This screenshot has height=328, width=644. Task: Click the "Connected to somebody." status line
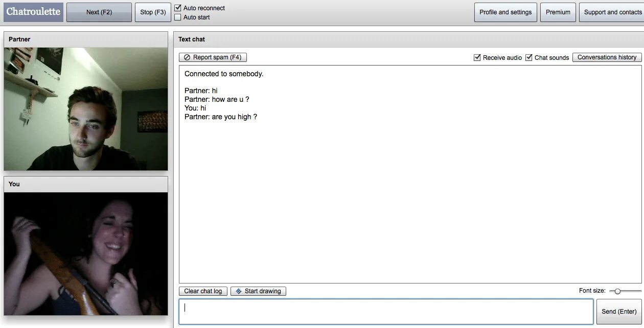point(224,74)
